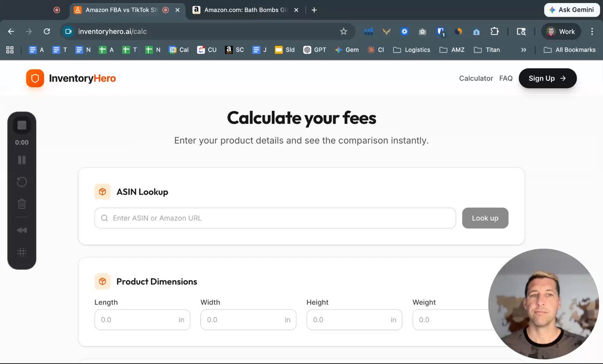The height and width of the screenshot is (364, 603).
Task: Click the Height input field
Action: pos(354,320)
